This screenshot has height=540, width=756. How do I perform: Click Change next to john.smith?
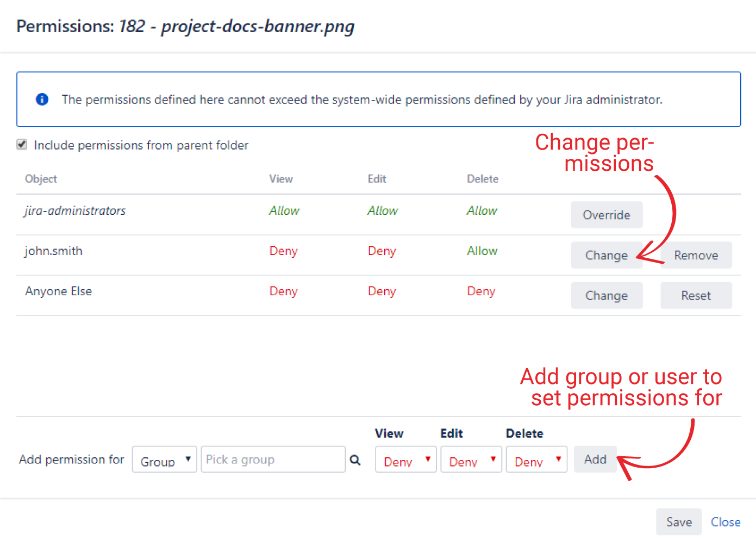tap(607, 255)
